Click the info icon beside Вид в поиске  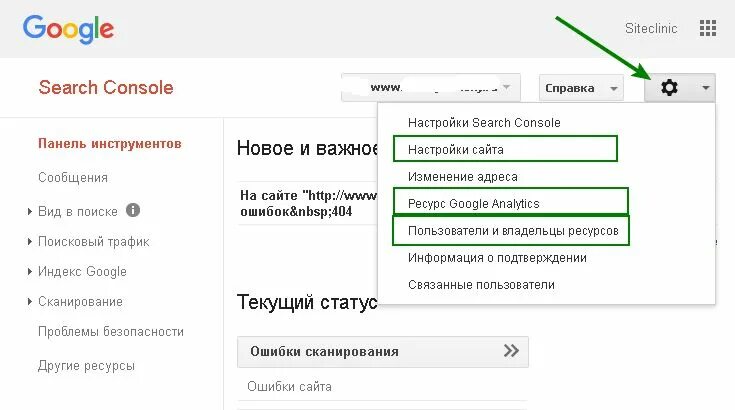(x=133, y=210)
